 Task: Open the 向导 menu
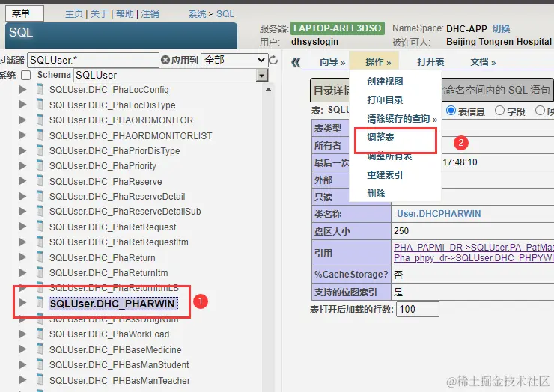click(332, 62)
